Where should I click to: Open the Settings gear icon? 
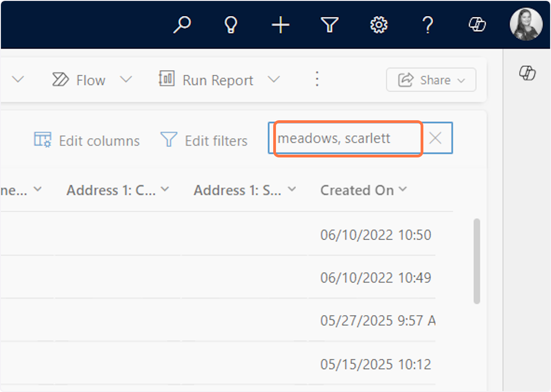[378, 25]
